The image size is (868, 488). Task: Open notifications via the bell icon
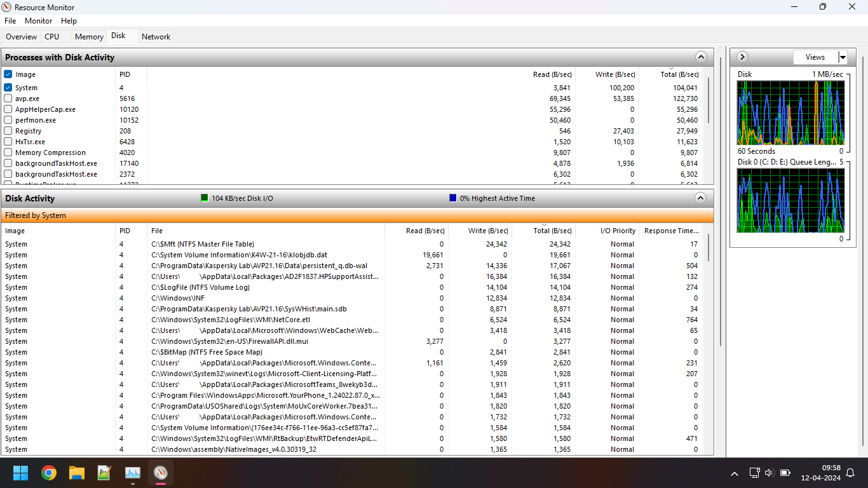click(x=850, y=473)
